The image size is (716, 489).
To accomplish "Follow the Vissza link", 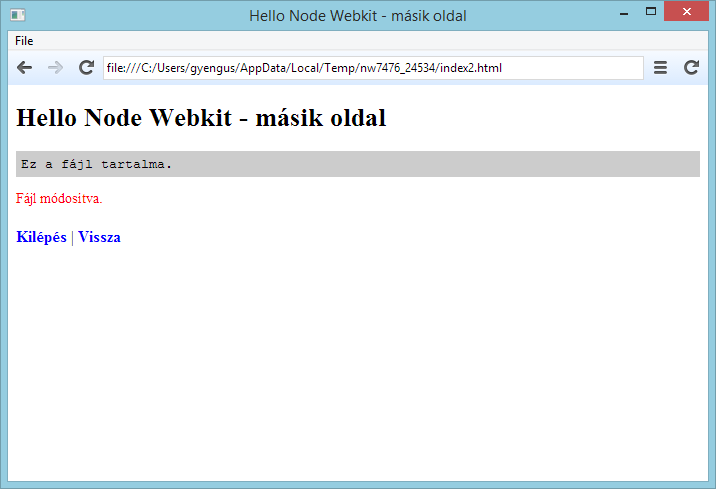I will (x=99, y=237).
